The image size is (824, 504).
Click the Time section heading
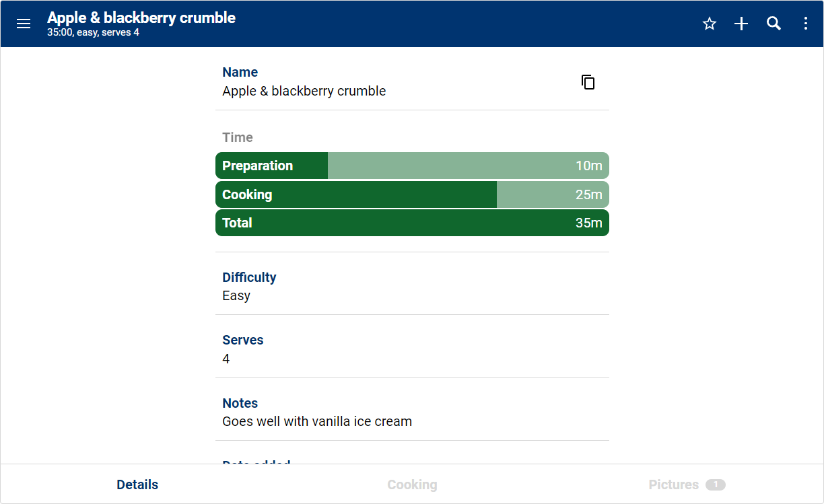click(238, 137)
